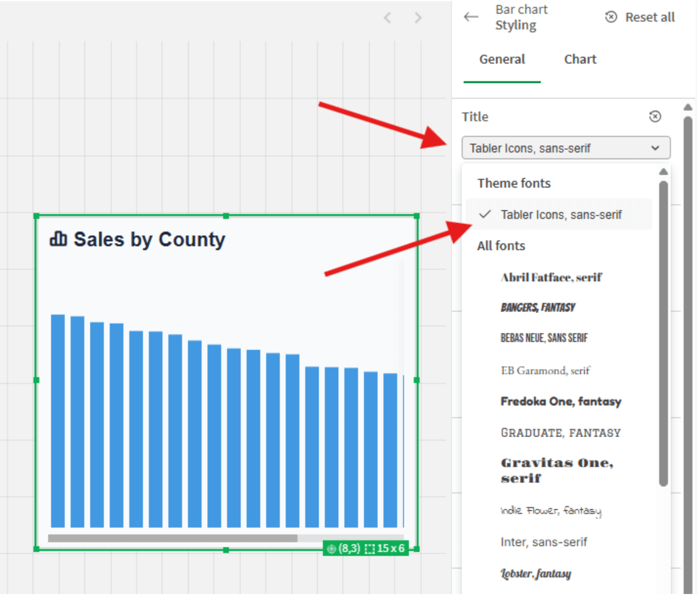700x600 pixels.
Task: Choose Fredoka One, fantasy font
Action: point(561,401)
